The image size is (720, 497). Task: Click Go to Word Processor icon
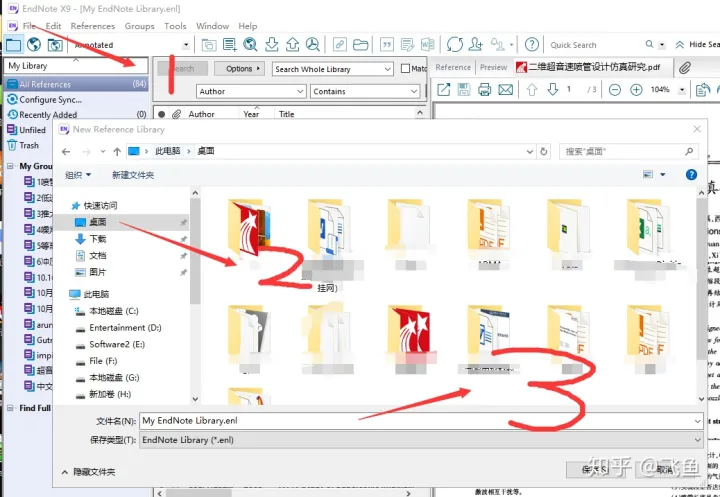point(427,45)
